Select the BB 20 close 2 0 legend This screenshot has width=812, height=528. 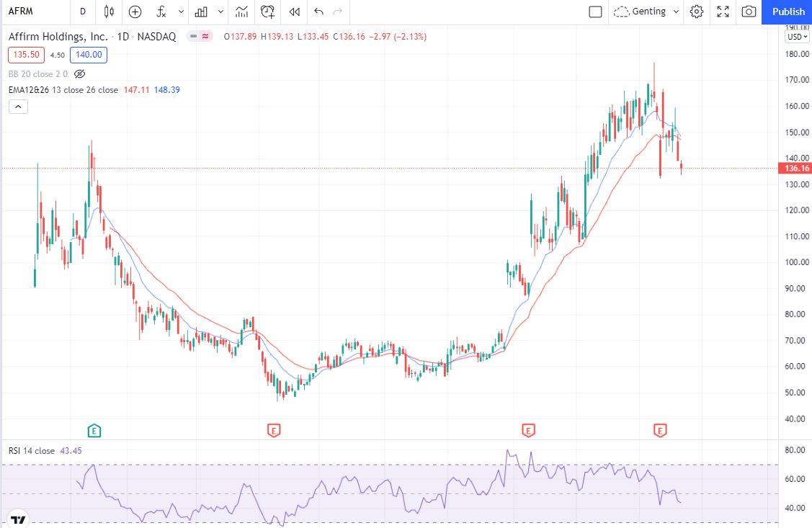37,74
